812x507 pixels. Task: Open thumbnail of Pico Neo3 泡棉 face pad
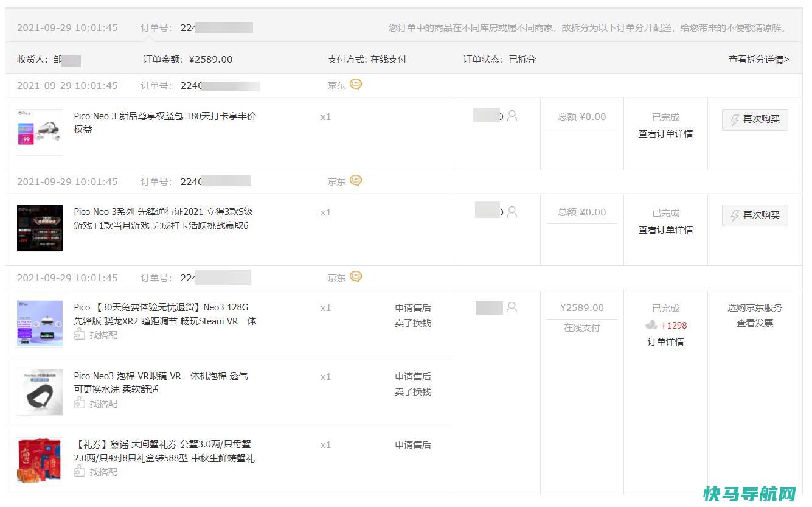[40, 393]
